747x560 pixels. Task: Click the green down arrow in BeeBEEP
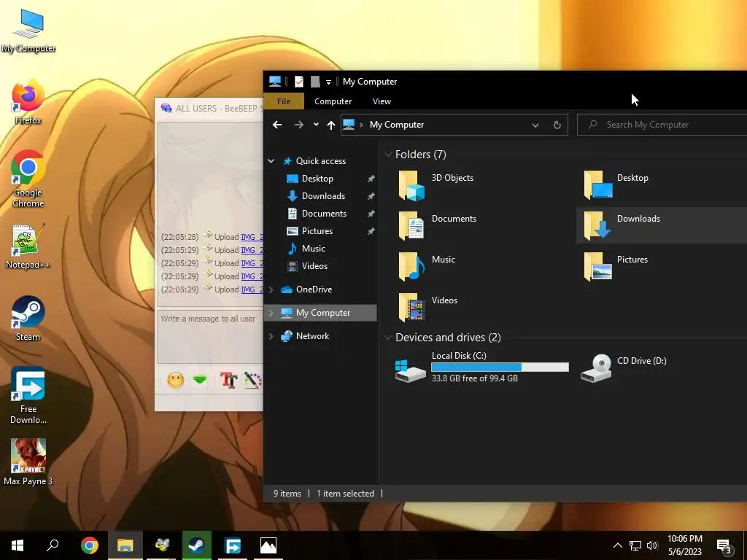[200, 379]
